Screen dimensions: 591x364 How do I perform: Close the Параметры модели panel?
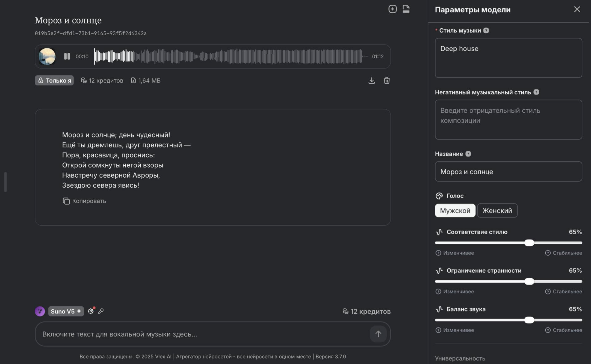click(577, 9)
